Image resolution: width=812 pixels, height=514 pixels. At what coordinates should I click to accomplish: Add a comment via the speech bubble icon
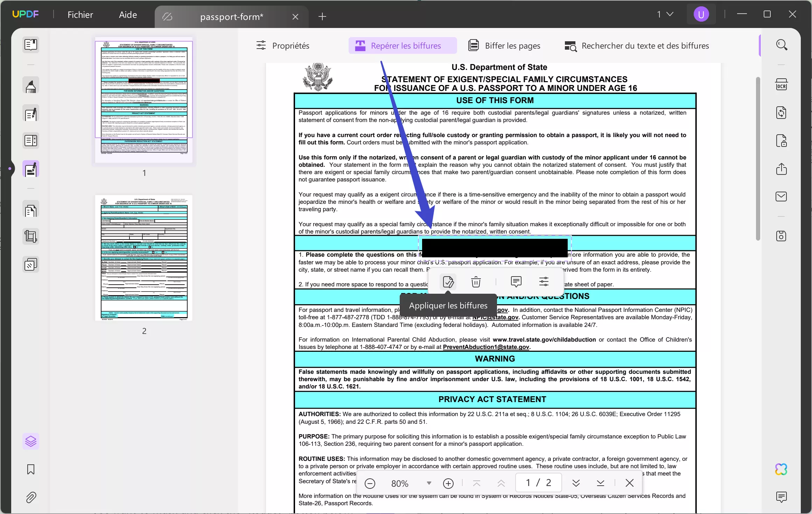point(517,281)
